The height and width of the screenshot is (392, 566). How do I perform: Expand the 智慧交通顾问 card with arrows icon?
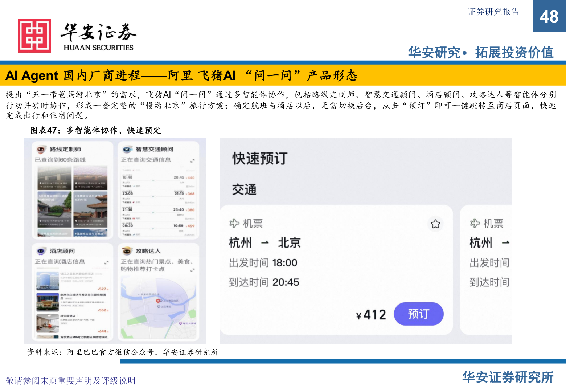point(192,160)
